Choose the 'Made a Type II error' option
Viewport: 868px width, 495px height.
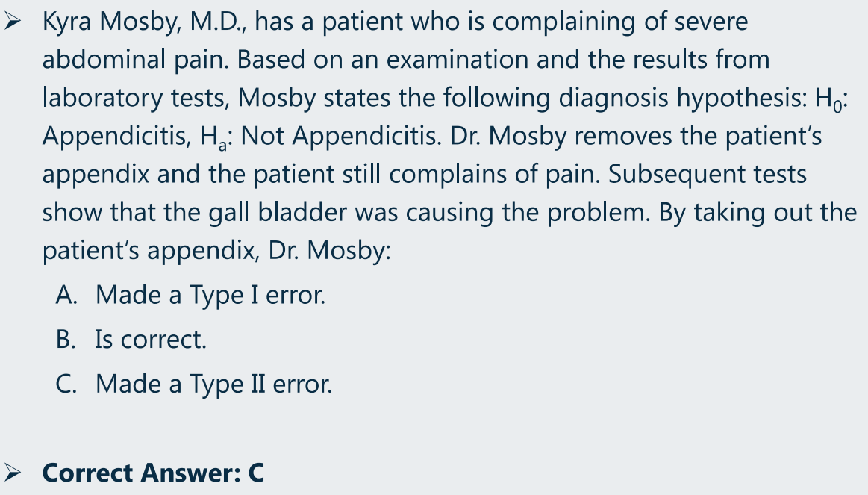click(213, 385)
